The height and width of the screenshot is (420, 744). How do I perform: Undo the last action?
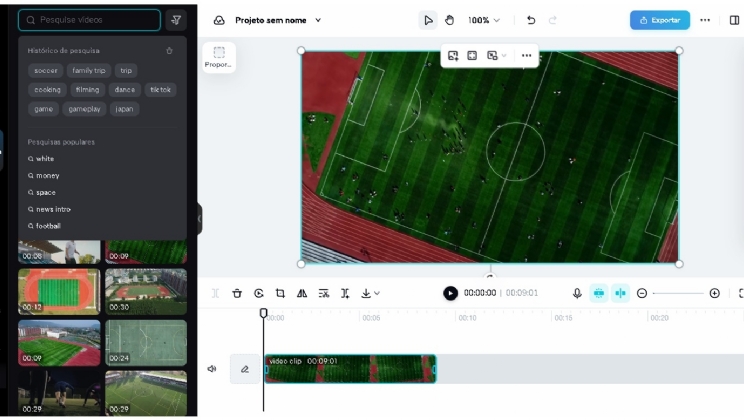click(531, 20)
